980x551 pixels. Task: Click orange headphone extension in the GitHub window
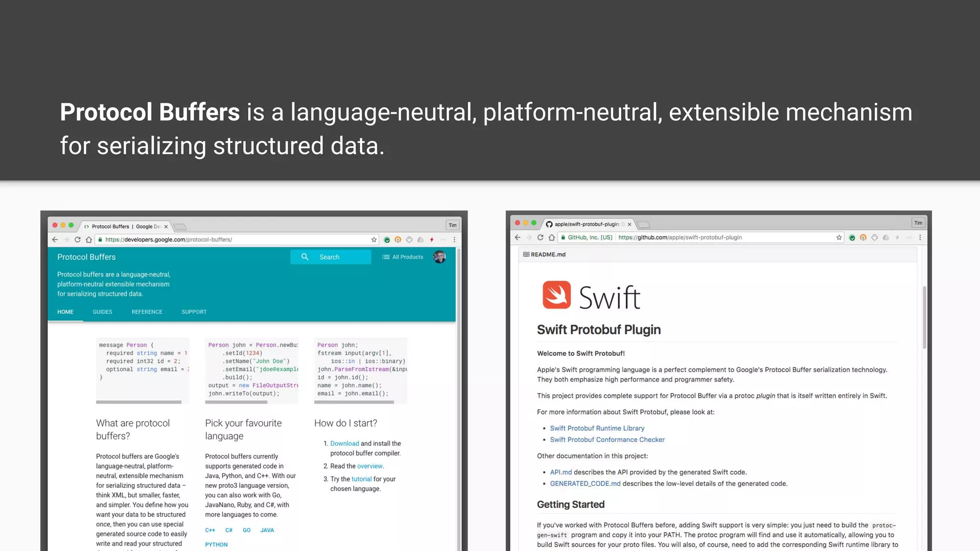pos(863,237)
